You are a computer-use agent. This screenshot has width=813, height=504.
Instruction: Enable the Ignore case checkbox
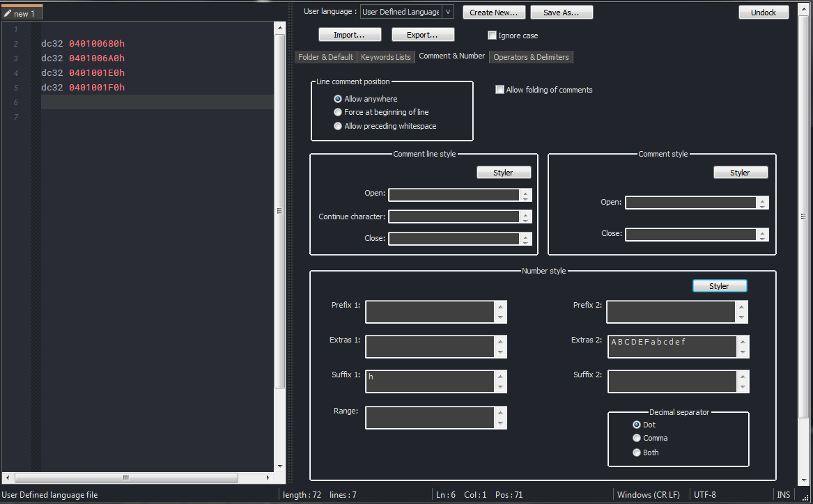tap(492, 36)
